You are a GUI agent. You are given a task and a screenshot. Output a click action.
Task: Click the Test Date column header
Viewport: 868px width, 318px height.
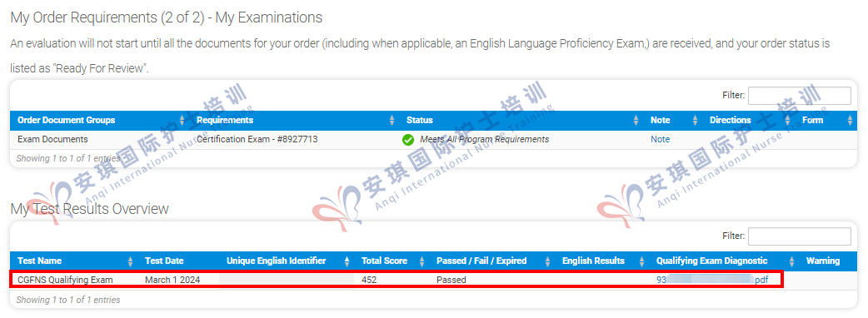pyautogui.click(x=164, y=261)
